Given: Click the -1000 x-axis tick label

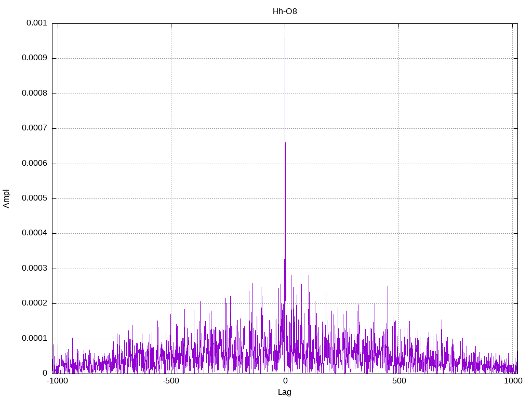Looking at the screenshot, I should point(57,381).
